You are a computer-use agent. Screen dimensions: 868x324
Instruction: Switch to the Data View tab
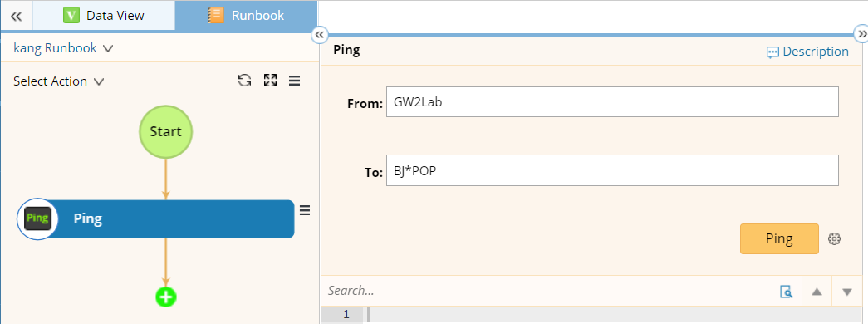tap(104, 16)
